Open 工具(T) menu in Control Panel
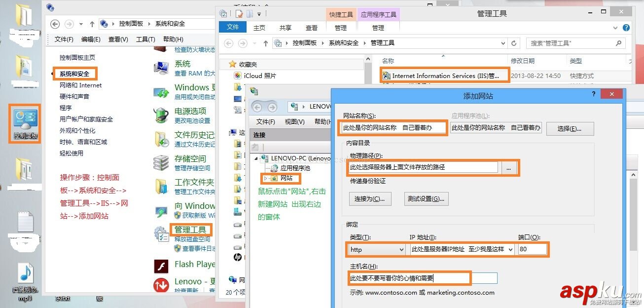This screenshot has height=308, width=644. [x=145, y=39]
